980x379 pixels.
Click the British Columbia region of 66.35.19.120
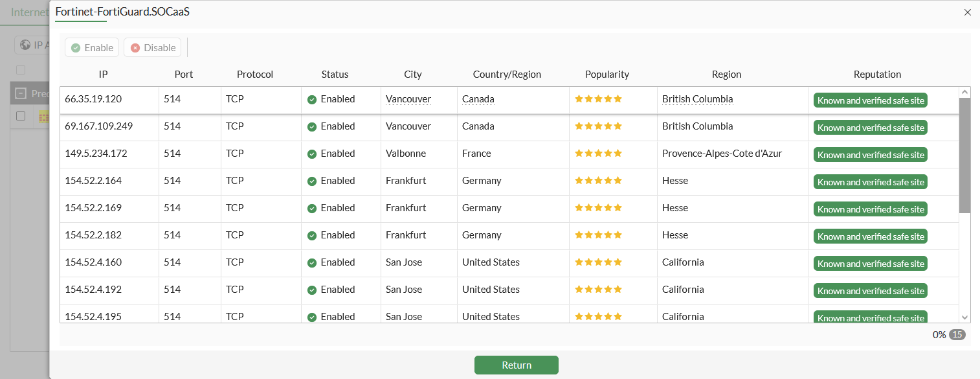pyautogui.click(x=697, y=99)
